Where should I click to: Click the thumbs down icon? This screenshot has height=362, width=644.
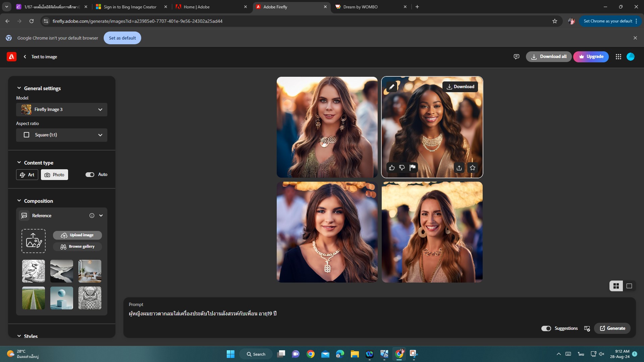click(x=402, y=168)
